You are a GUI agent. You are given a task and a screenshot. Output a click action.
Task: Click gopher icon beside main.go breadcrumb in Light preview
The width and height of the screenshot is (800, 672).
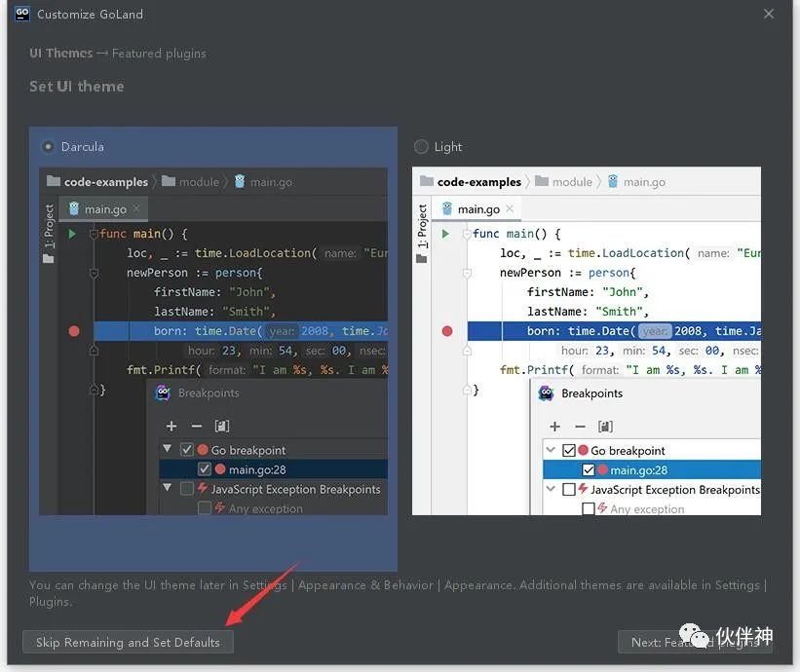click(x=613, y=181)
